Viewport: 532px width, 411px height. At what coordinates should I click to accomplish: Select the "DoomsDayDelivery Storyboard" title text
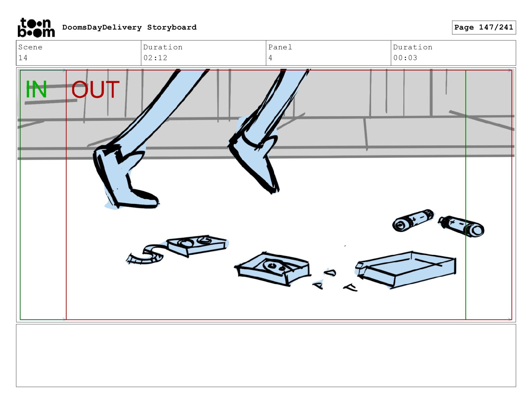pyautogui.click(x=129, y=28)
